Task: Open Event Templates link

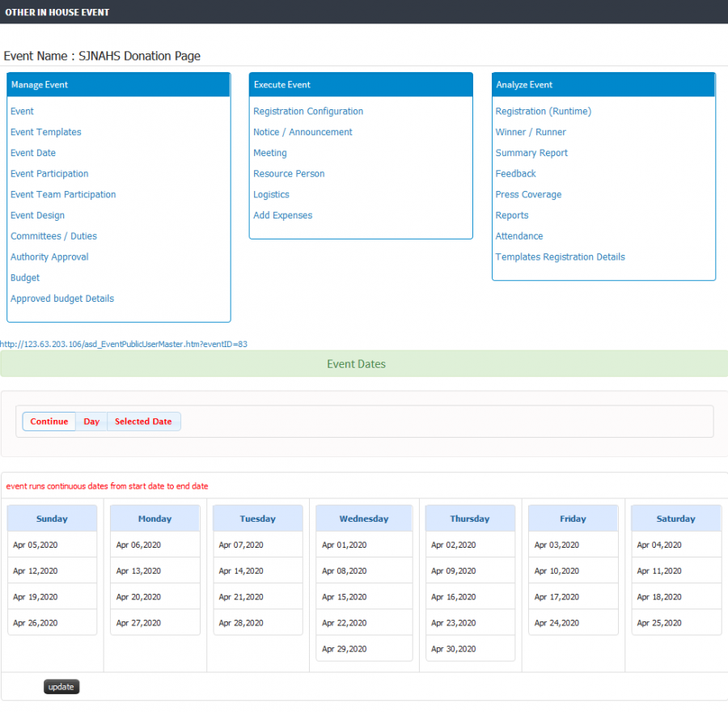Action: (x=45, y=133)
